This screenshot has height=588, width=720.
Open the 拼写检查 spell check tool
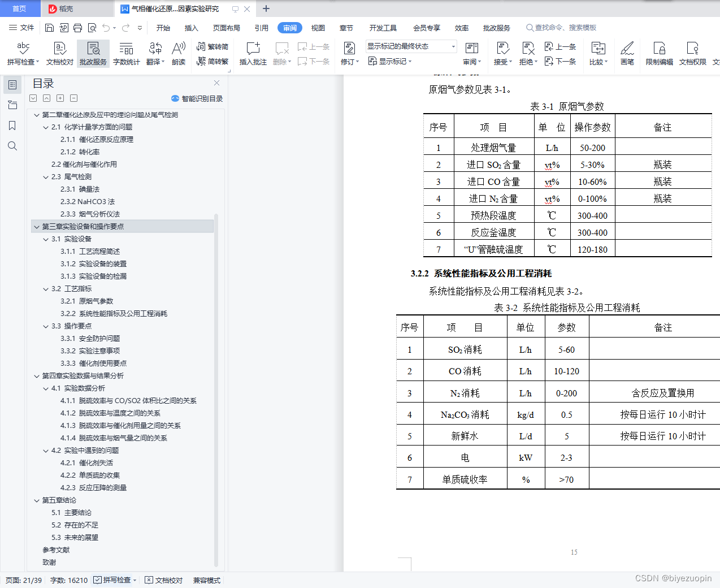(x=23, y=54)
